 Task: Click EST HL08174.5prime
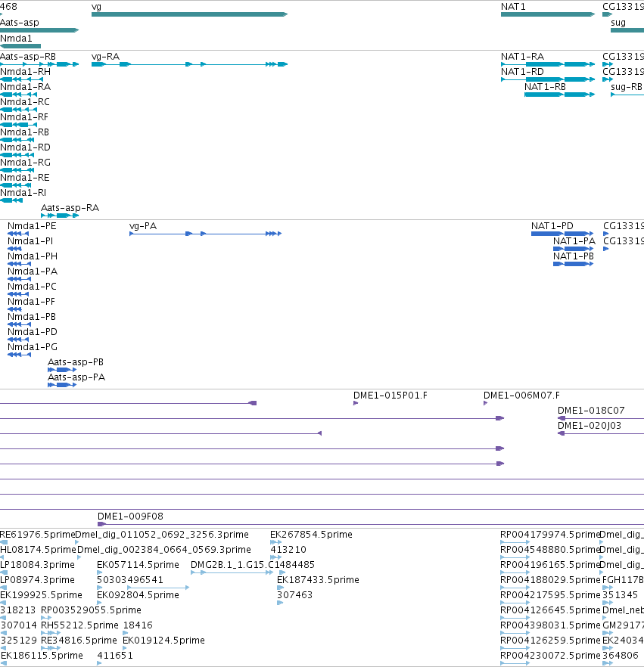(38, 550)
